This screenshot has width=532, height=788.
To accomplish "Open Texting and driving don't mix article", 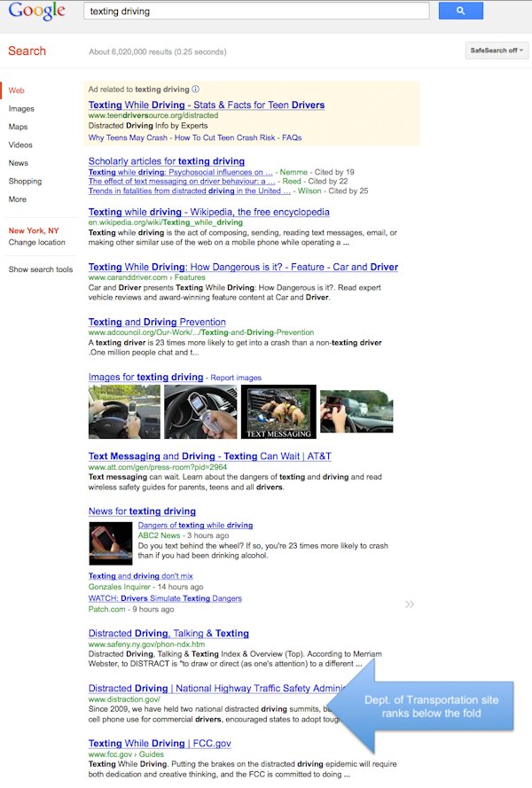I will 140,576.
